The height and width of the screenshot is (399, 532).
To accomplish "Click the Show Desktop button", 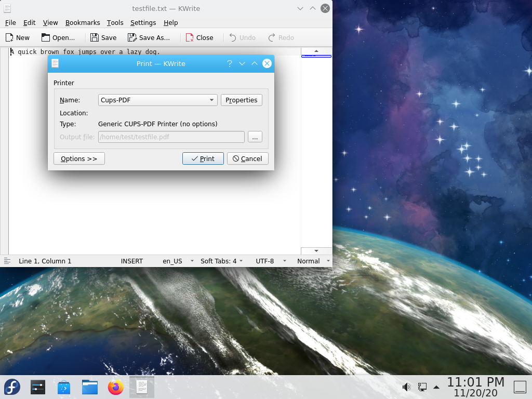I will [x=520, y=387].
